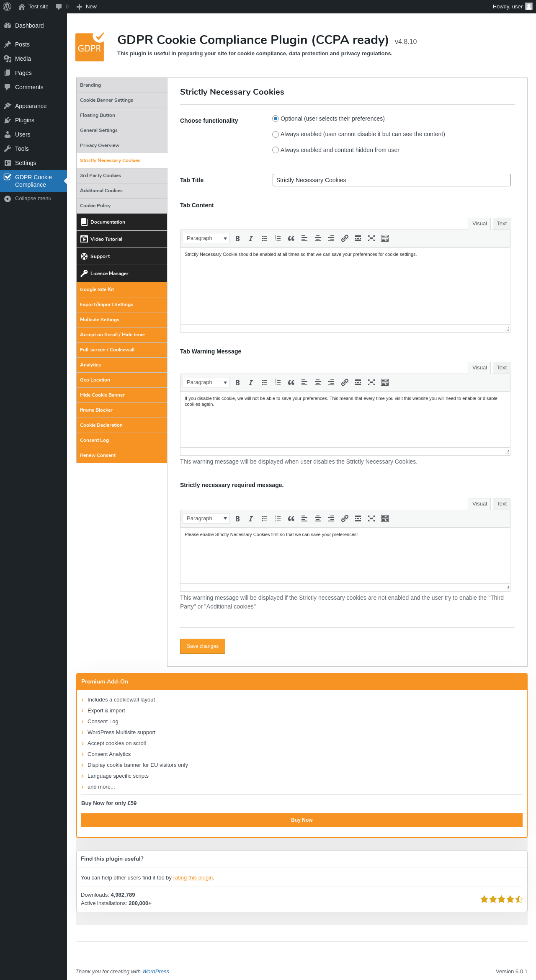Insert blockquote in required message editor
Viewport: 536px width, 980px height.
pos(291,518)
